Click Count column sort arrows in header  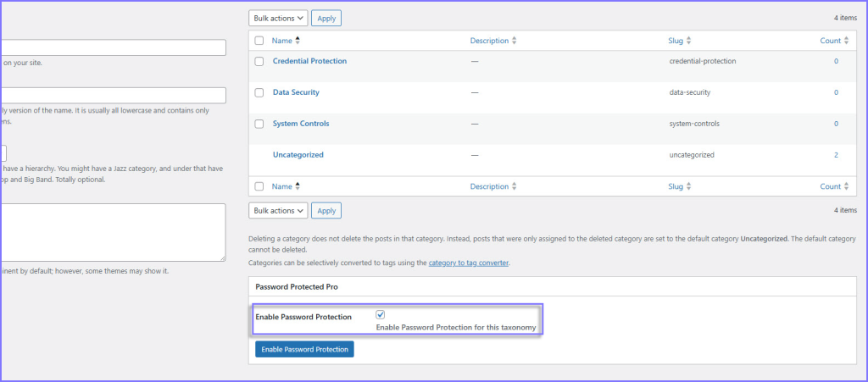pos(848,41)
